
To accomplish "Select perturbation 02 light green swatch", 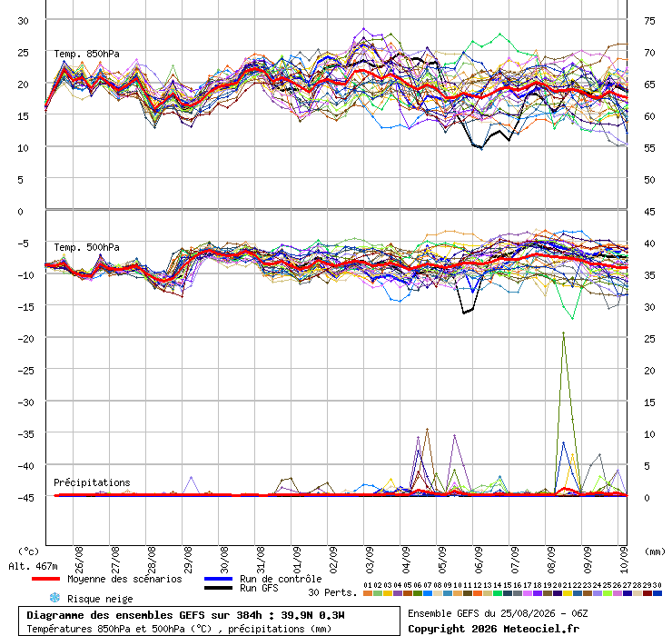I will pyautogui.click(x=378, y=593).
